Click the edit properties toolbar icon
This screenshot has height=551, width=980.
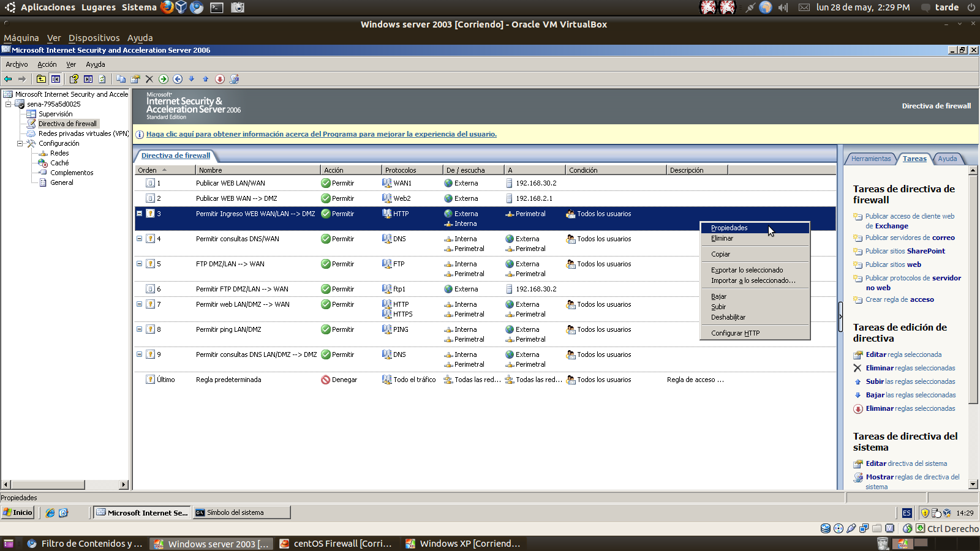click(x=135, y=79)
